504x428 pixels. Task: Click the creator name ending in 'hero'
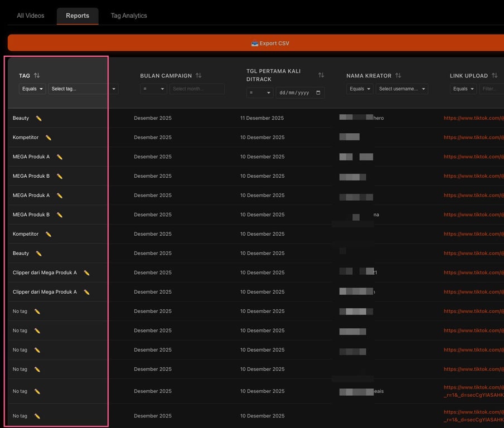362,118
